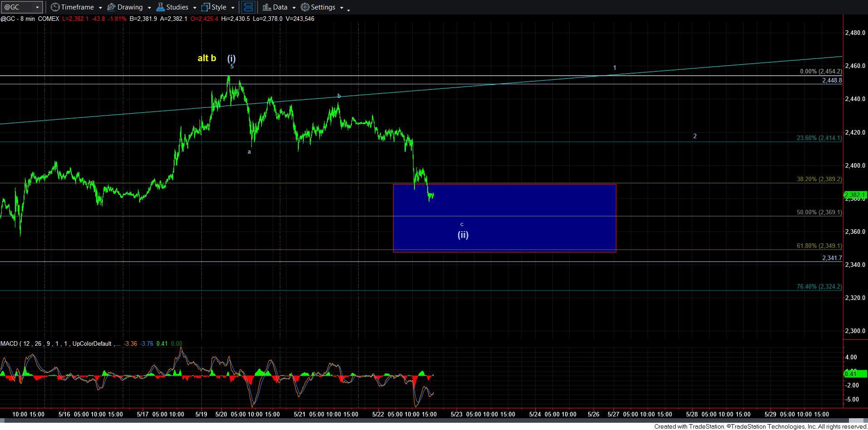Select the 'alt b' yellow label
The image size is (868, 430).
[x=207, y=58]
